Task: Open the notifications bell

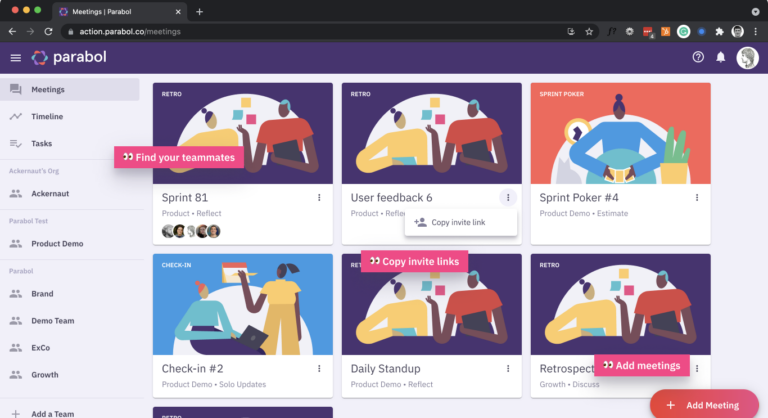Action: tap(721, 58)
